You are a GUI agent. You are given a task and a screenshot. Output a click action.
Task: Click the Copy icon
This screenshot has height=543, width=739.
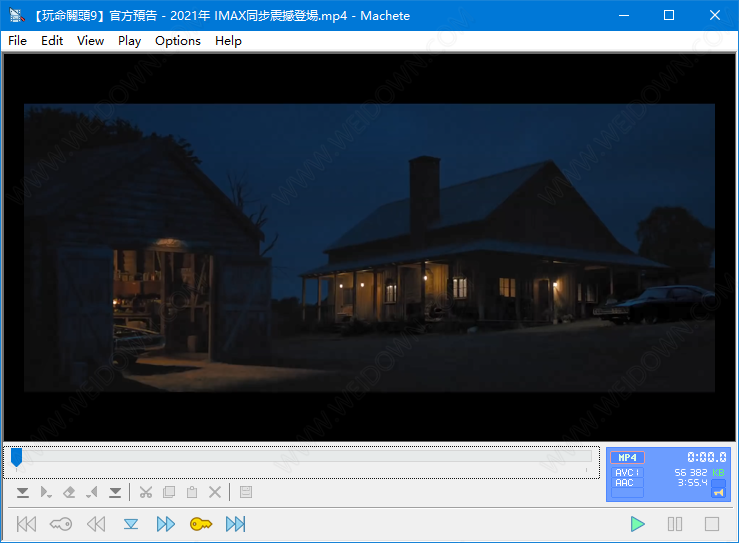click(169, 493)
